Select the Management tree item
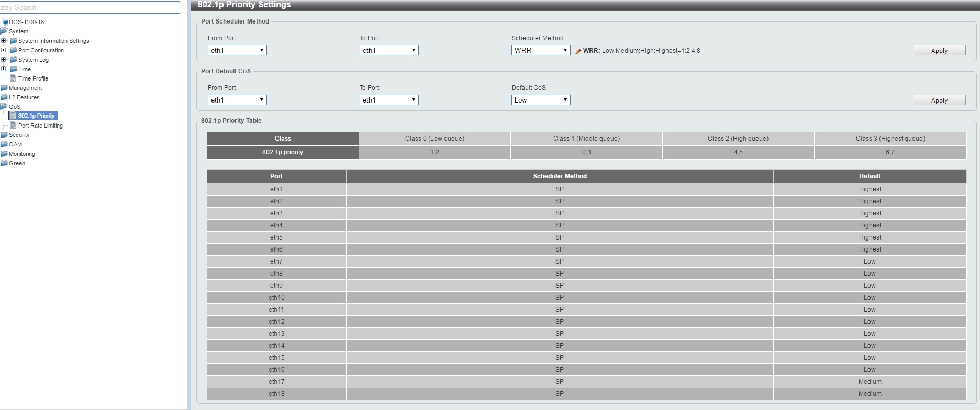This screenshot has width=980, height=410. tap(25, 88)
